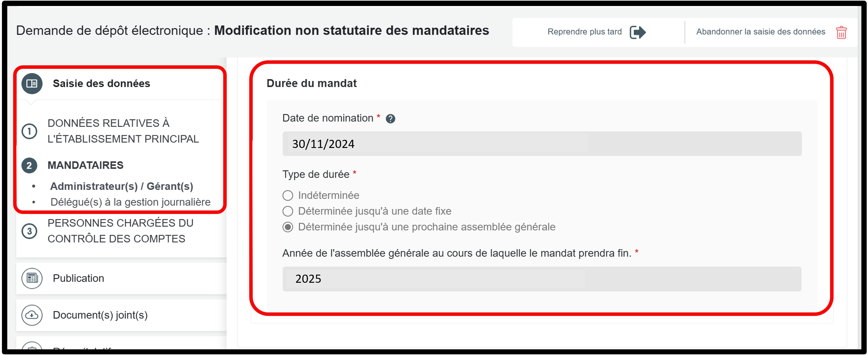
Task: Select the Indéterminée radio option
Action: [x=288, y=195]
